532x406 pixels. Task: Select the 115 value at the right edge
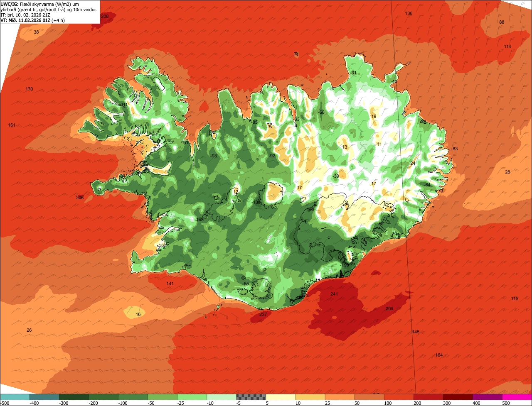(515, 298)
